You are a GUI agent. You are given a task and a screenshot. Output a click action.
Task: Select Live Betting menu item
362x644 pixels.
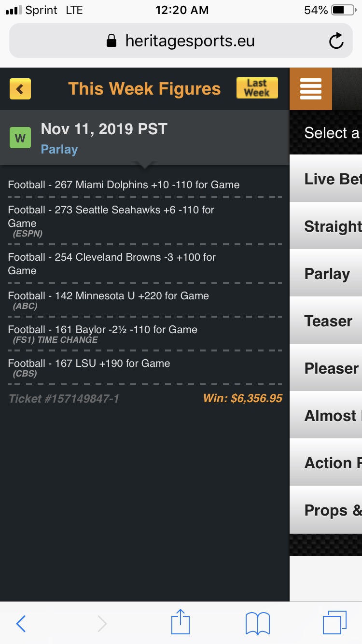[x=326, y=179]
